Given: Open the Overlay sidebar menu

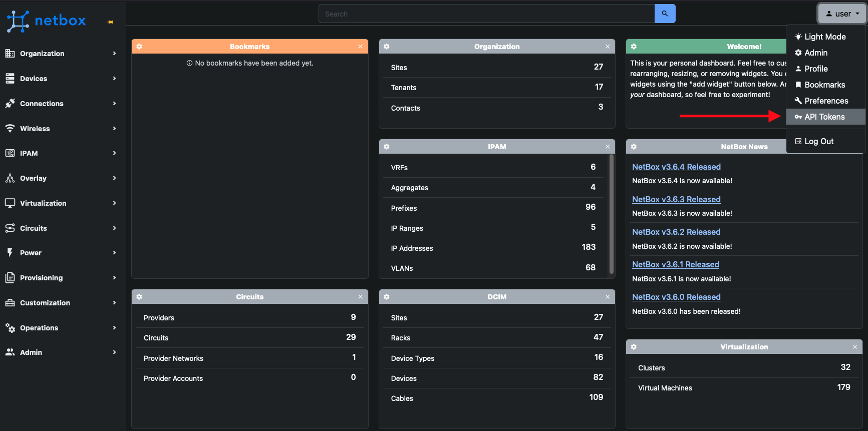Looking at the screenshot, I should click(x=63, y=178).
